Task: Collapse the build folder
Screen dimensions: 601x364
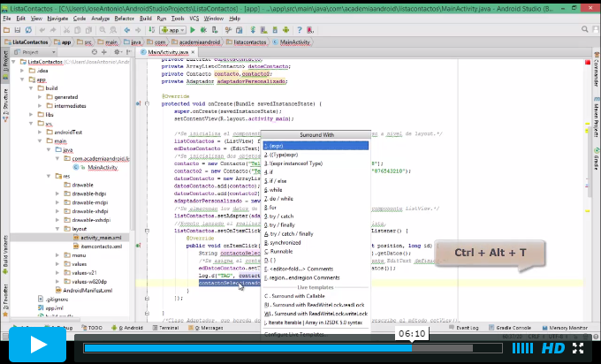Action: pyautogui.click(x=31, y=88)
